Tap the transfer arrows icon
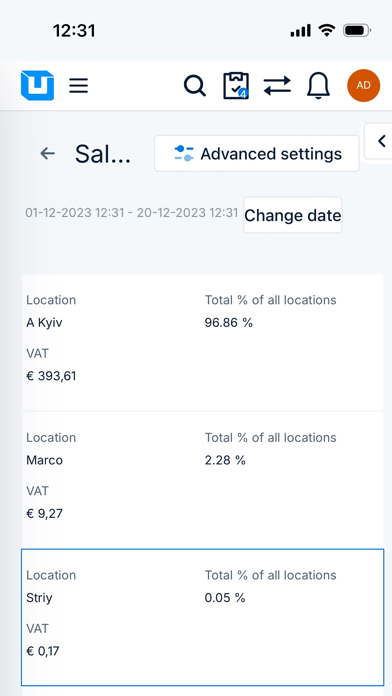Viewport: 392px width, 696px height. [x=277, y=85]
